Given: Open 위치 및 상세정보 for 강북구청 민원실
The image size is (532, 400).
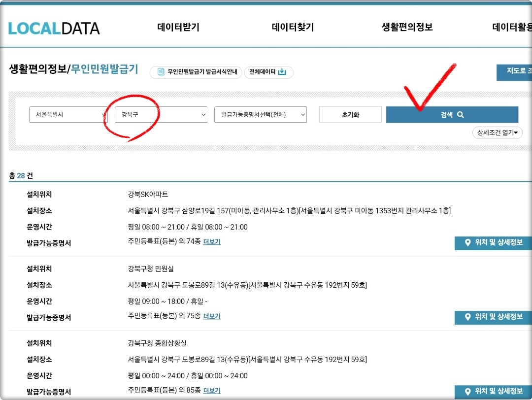Looking at the screenshot, I should tap(493, 317).
